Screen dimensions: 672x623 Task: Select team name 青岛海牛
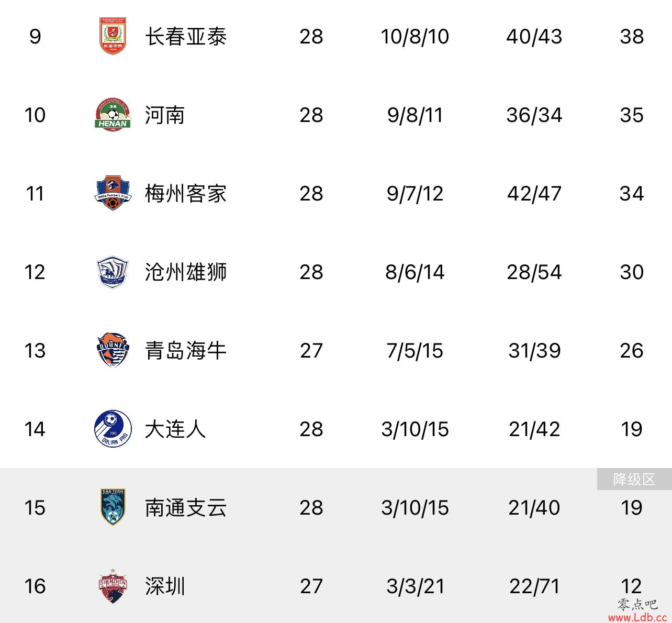coord(186,351)
